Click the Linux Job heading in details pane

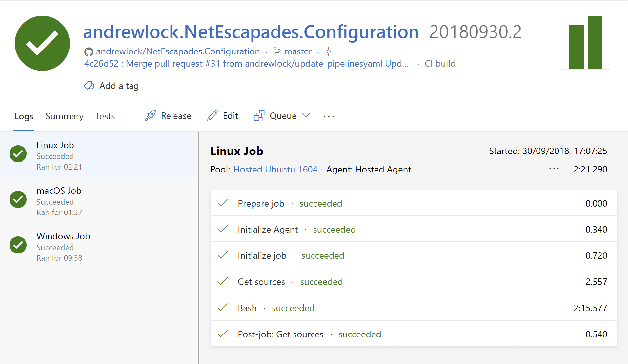237,151
